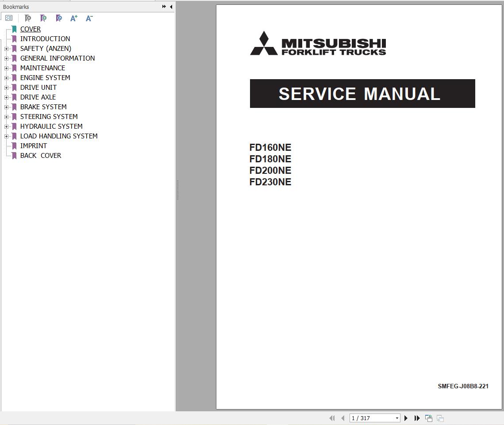Expand the MAINTENANCE bookmark node
Screen dimensions: 504x425
[x=6, y=68]
